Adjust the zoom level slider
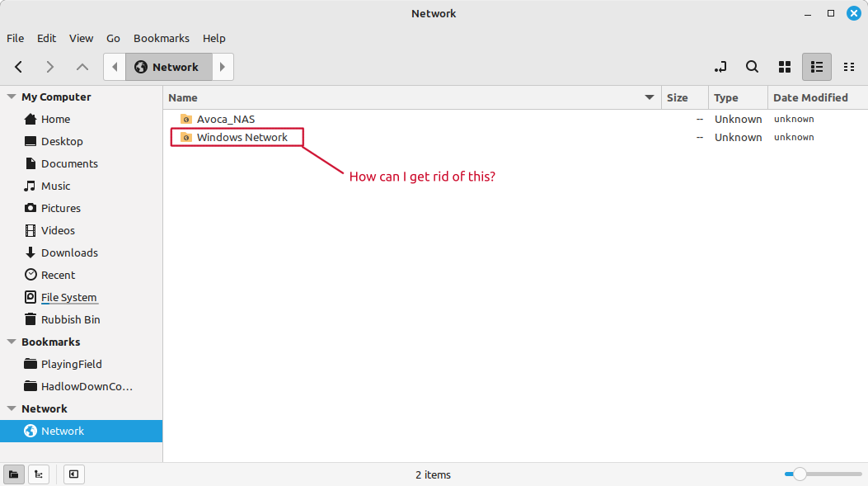 pos(799,474)
